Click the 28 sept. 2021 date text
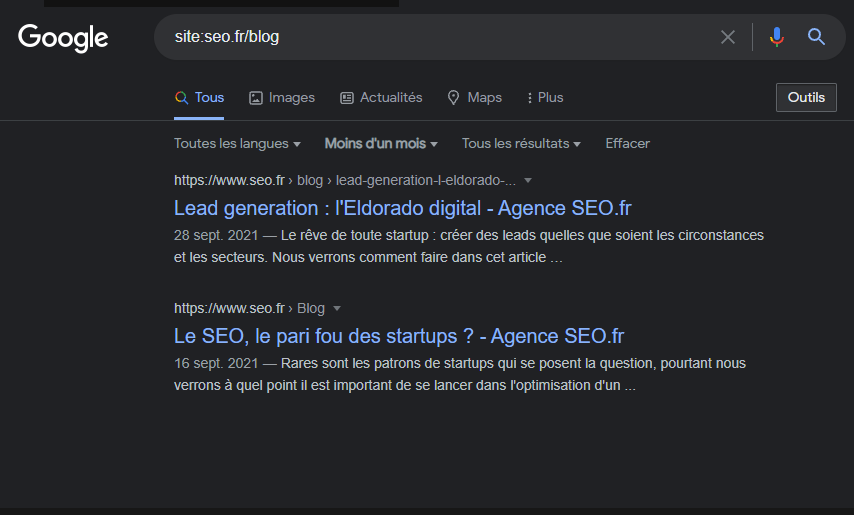 [216, 236]
